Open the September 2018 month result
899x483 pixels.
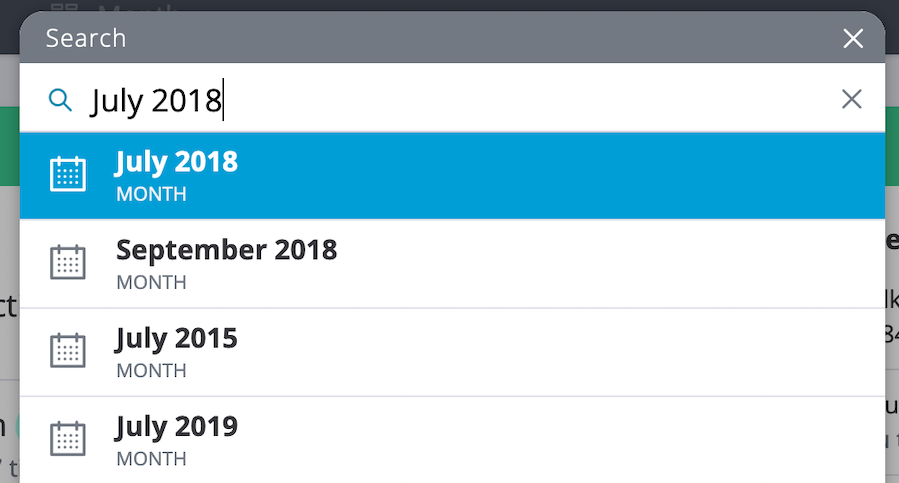(452, 264)
